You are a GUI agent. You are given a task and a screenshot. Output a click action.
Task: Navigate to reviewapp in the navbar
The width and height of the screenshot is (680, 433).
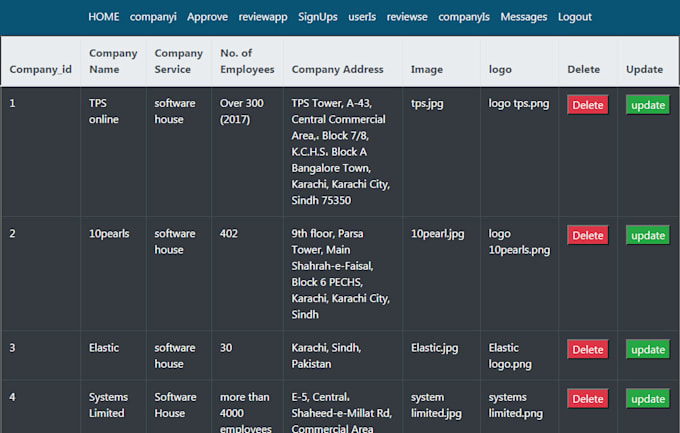263,17
